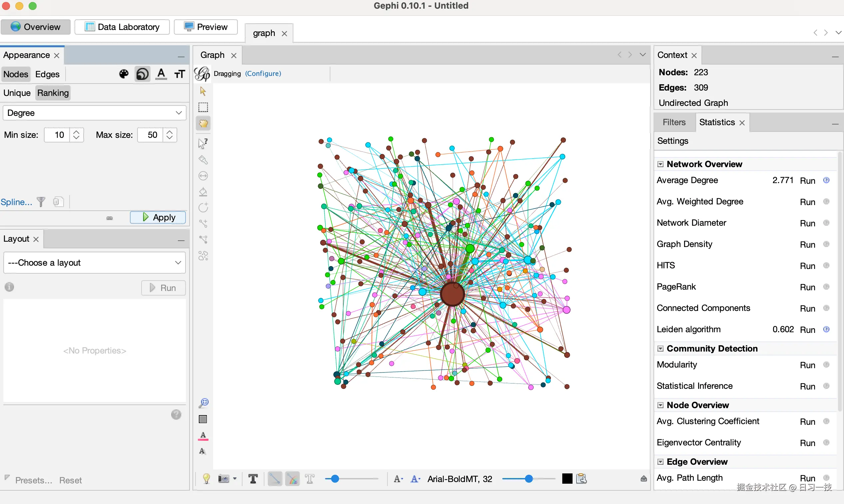Reset label visibility icon
Screen dimensions: 844x504
203,451
